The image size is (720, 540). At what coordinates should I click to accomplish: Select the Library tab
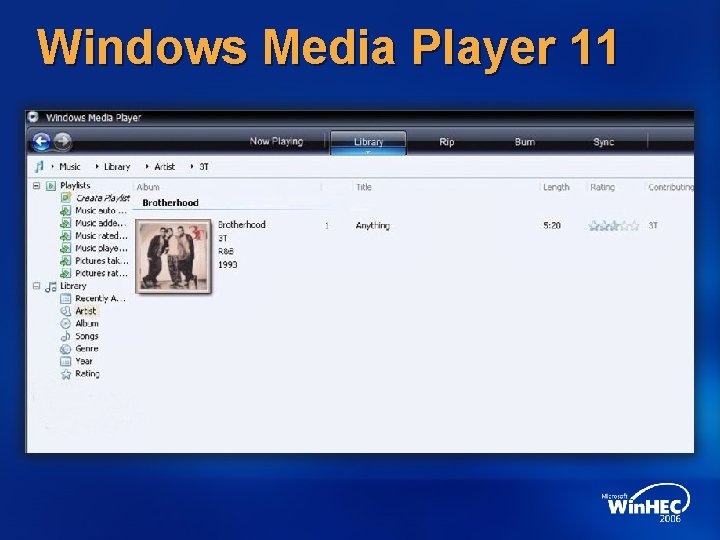[368, 141]
